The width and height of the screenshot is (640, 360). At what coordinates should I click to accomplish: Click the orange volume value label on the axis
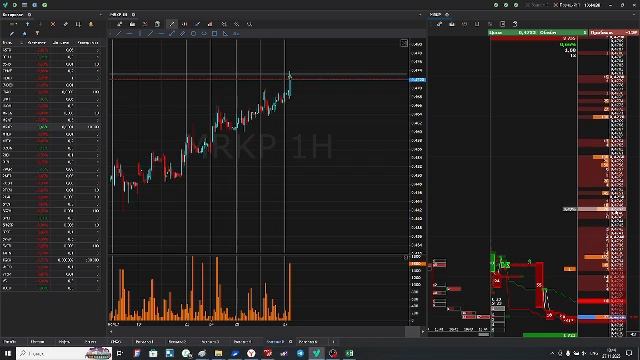tap(418, 264)
